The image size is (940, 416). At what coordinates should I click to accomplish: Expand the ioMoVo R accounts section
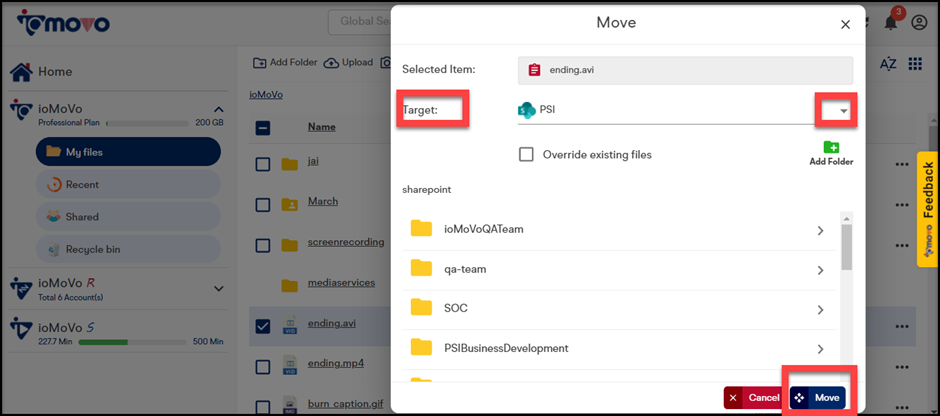click(x=219, y=288)
